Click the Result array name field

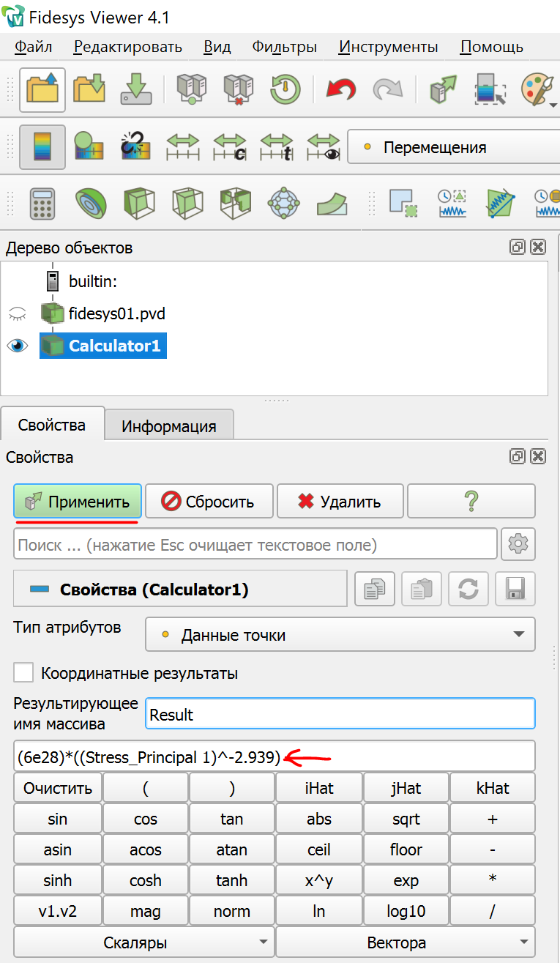coord(340,714)
